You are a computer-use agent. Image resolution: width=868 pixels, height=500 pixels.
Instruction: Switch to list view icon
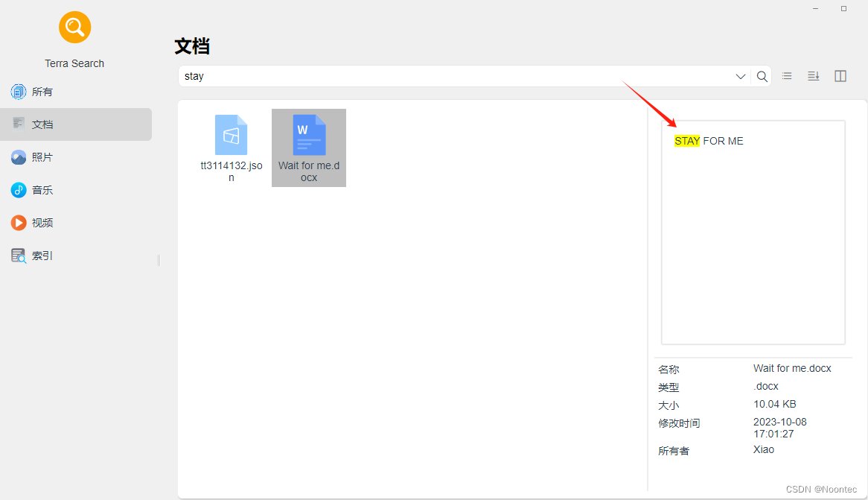coord(787,76)
